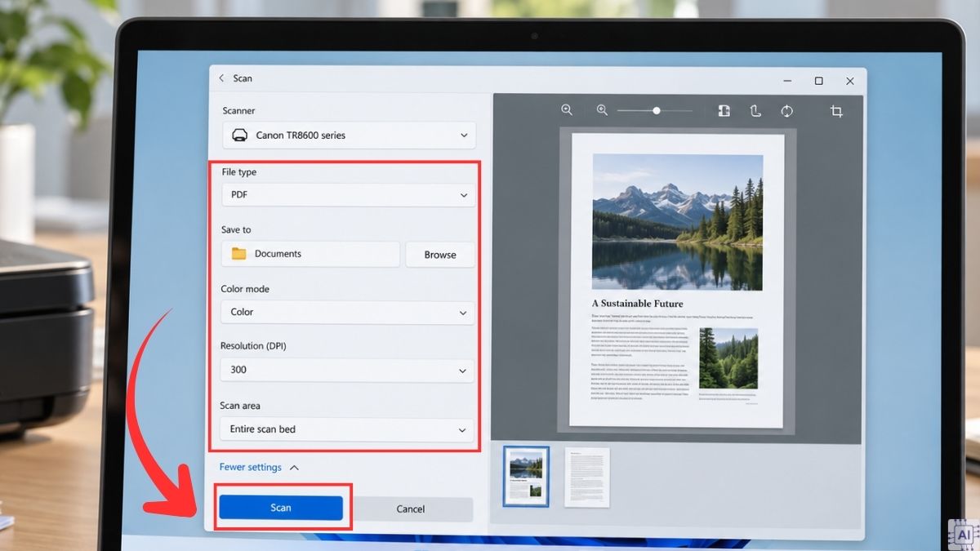Click the zoom in magnifier icon

[602, 110]
